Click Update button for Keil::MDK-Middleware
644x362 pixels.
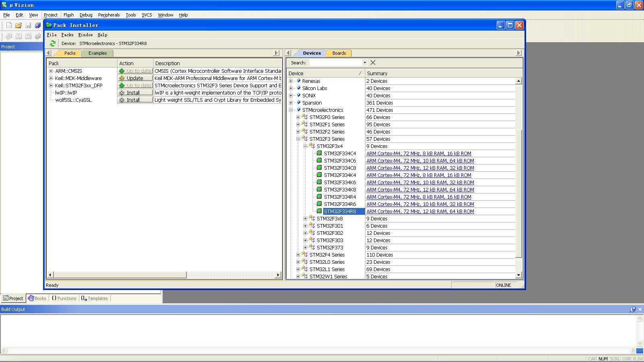pos(135,78)
